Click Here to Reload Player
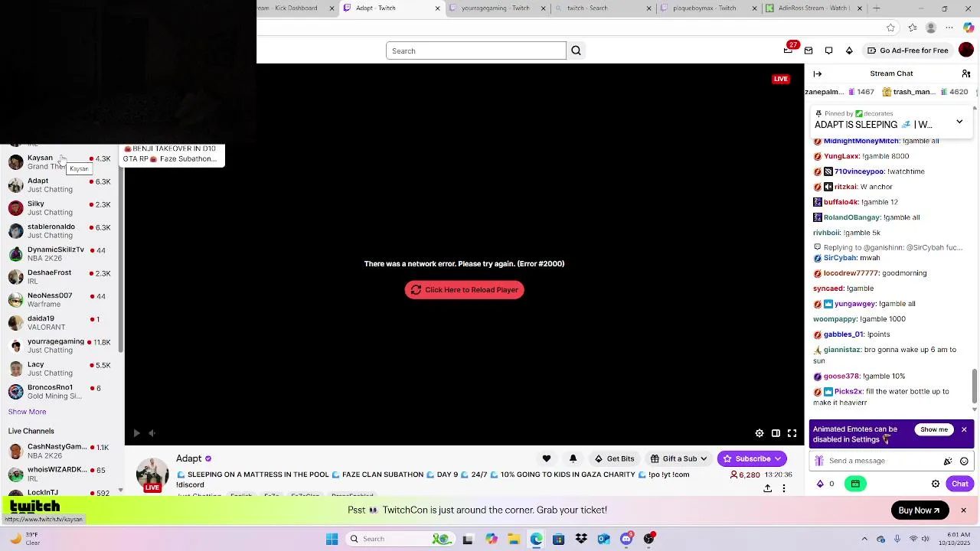The width and height of the screenshot is (980, 551). tap(465, 290)
